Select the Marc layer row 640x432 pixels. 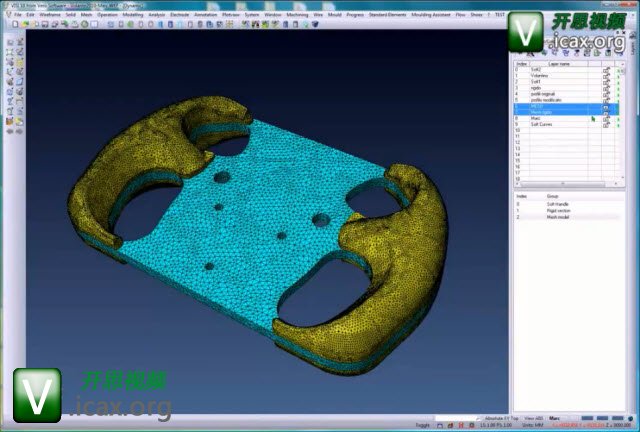[x=566, y=118]
